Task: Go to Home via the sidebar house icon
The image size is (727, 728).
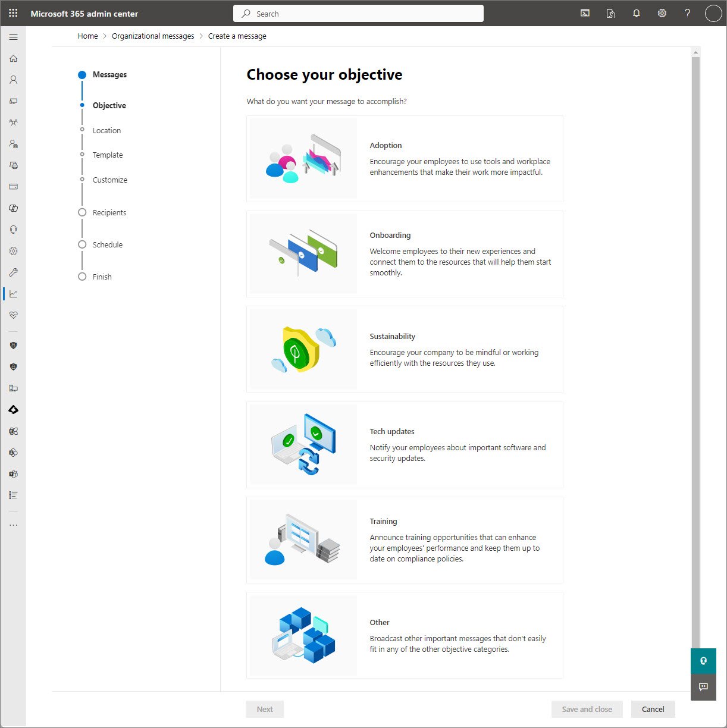Action: tap(13, 58)
